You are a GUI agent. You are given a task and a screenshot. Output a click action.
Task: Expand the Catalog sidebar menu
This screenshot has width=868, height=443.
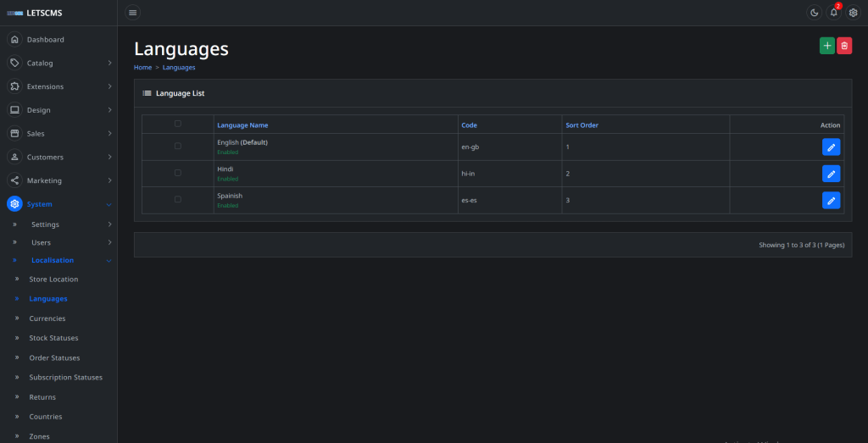tap(58, 63)
